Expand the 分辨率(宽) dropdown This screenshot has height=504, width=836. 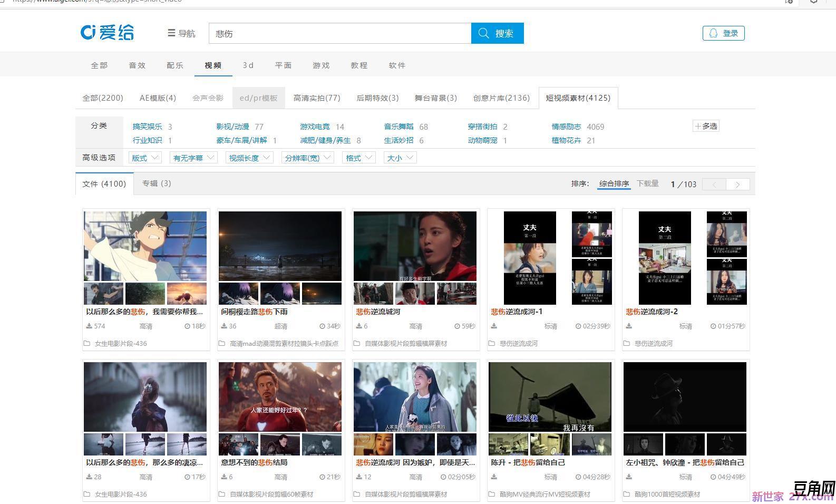pos(308,158)
